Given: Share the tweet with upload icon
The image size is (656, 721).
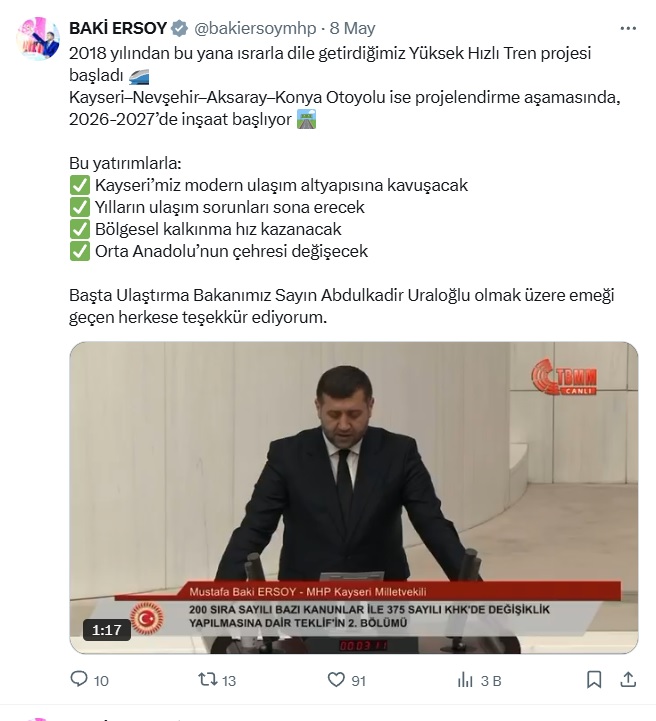Looking at the screenshot, I should pos(628,680).
